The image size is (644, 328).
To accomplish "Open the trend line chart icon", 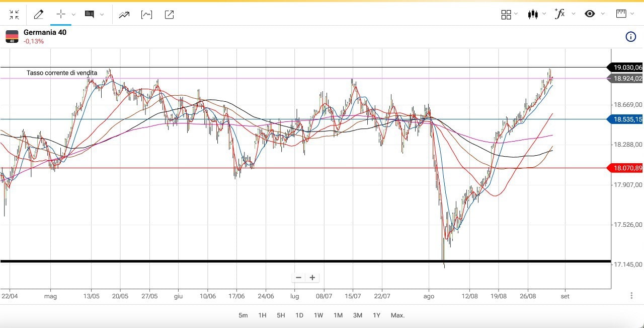I will pyautogui.click(x=124, y=15).
